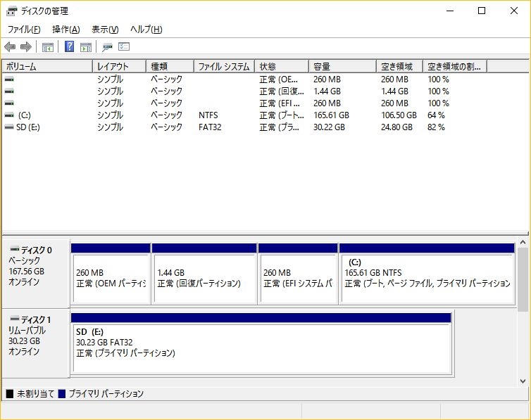The height and width of the screenshot is (420, 531).
Task: Sort by the 空き領域 column header
Action: pyautogui.click(x=400, y=66)
